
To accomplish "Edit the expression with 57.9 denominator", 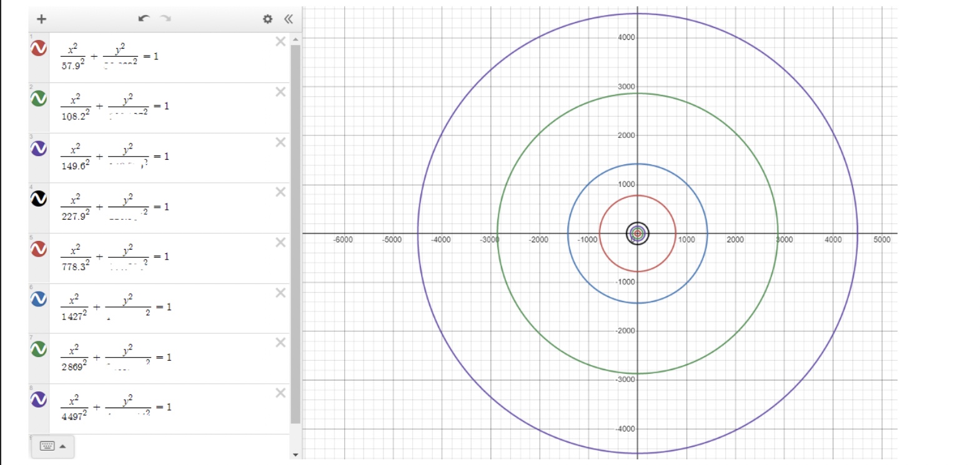I will click(170, 57).
